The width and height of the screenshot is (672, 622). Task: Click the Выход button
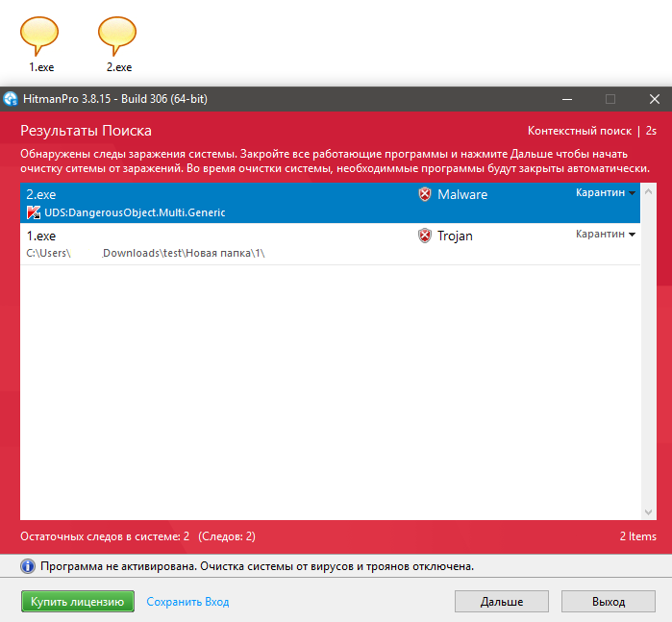pyautogui.click(x=609, y=602)
